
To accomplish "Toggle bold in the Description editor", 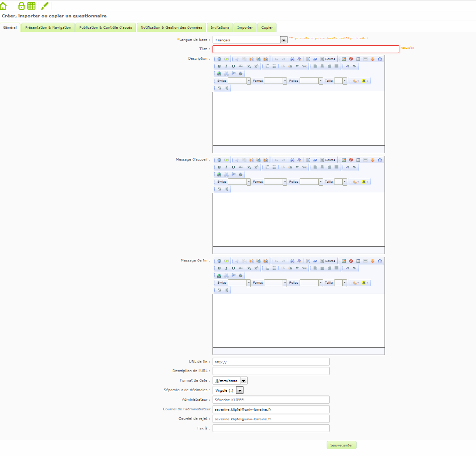I will point(219,66).
